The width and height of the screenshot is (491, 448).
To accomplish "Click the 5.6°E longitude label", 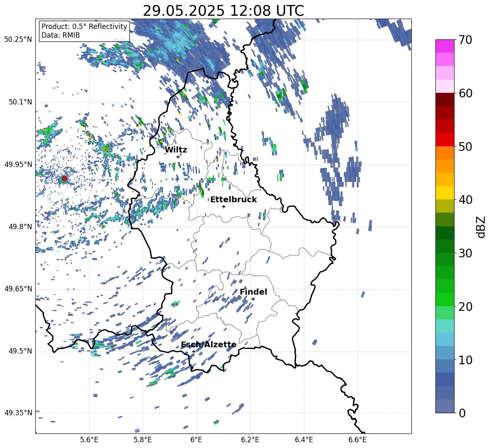I will point(89,440).
